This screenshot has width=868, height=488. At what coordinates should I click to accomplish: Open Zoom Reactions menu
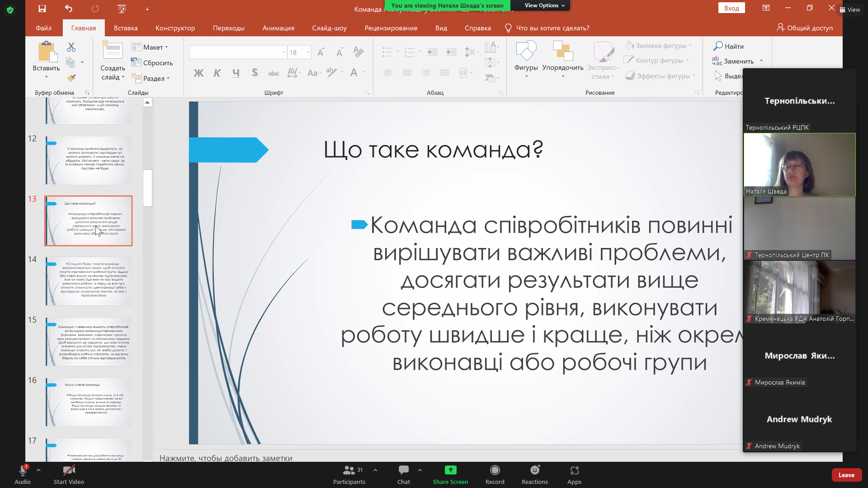click(535, 475)
